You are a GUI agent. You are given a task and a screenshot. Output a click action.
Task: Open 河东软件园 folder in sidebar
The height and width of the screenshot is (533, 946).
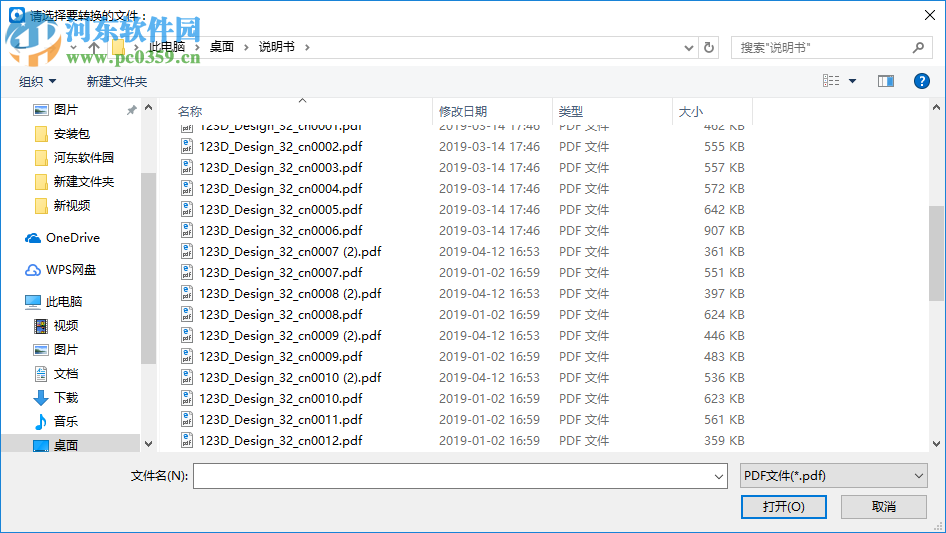click(83, 158)
